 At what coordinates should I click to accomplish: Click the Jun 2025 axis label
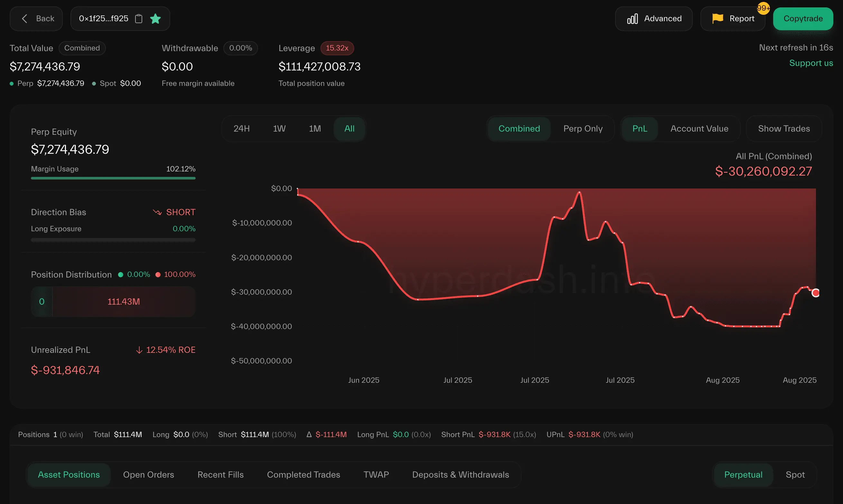[x=364, y=380]
